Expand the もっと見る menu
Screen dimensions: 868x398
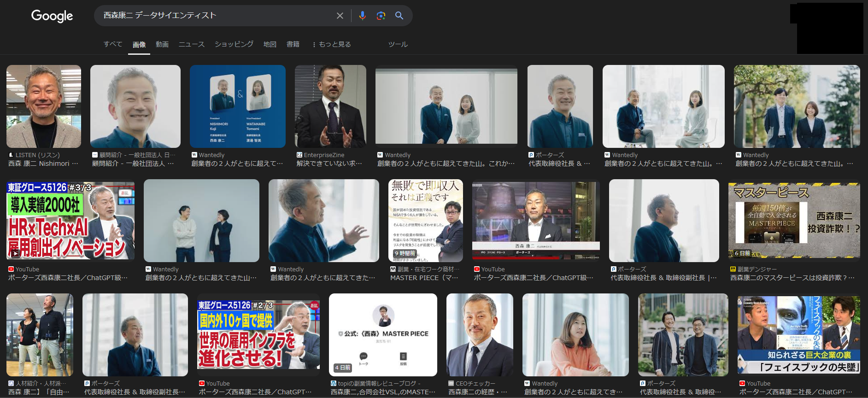(331, 44)
